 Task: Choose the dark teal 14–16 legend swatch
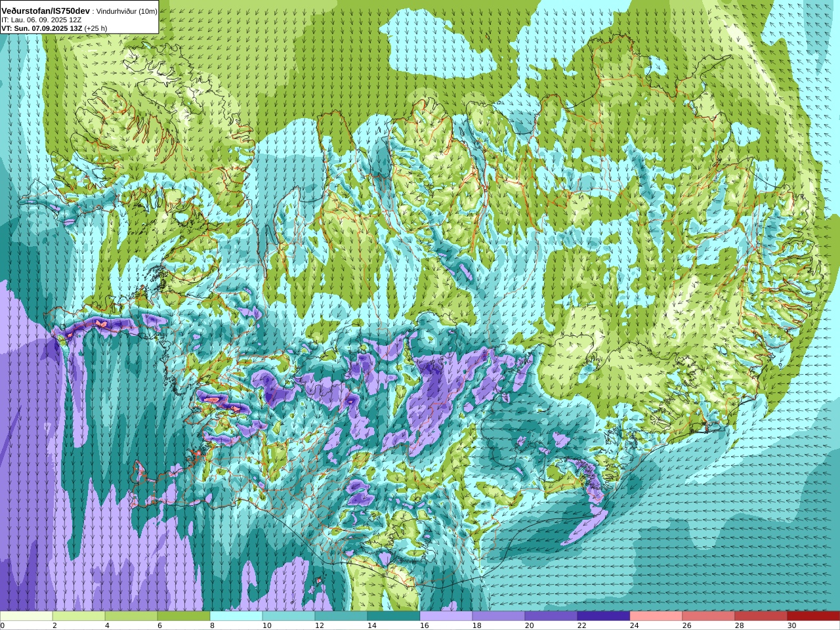coord(394,616)
